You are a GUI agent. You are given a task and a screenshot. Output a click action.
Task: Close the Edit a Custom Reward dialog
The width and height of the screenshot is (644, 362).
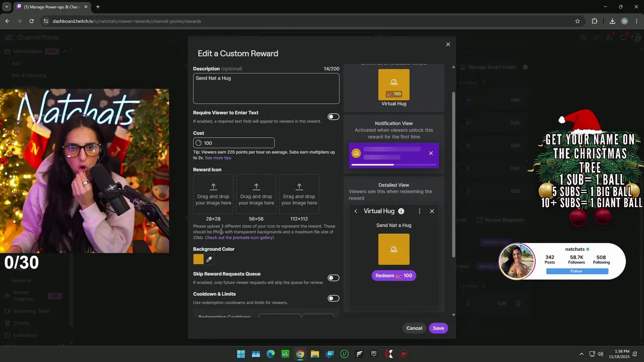448,44
